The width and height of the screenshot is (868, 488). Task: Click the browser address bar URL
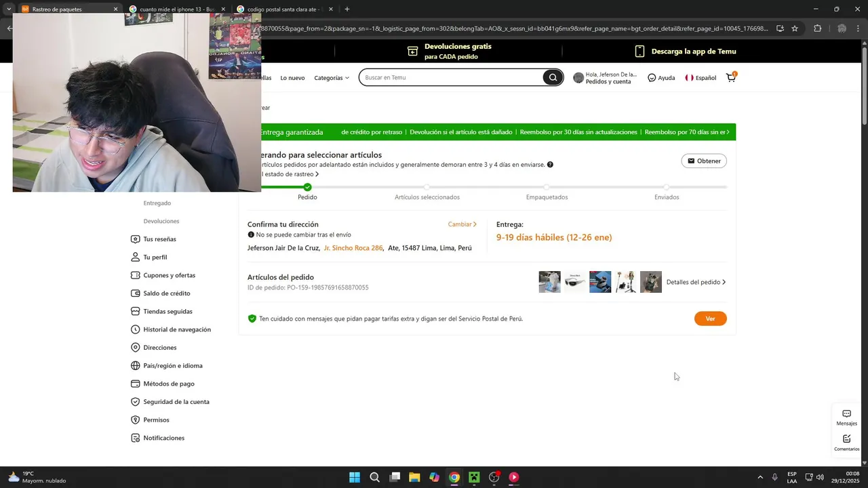(515, 28)
